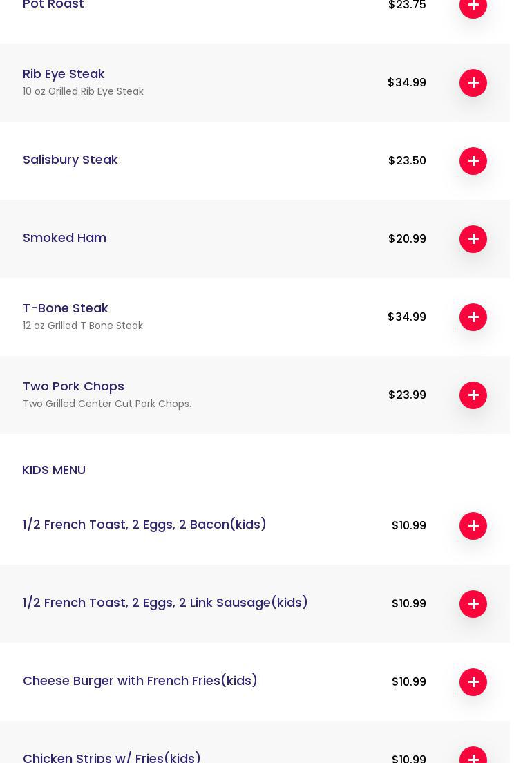The width and height of the screenshot is (532, 763).
Task: Add Smoked Ham to cart
Action: click(473, 239)
